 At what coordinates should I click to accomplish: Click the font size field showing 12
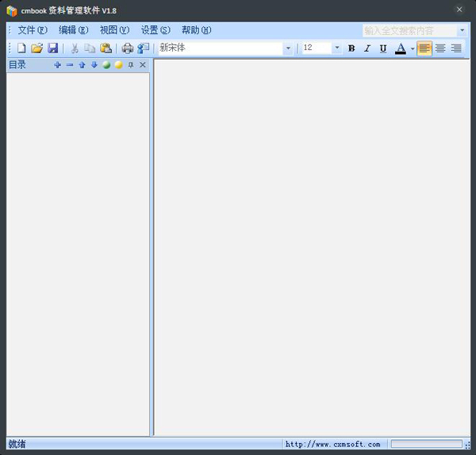coord(317,48)
